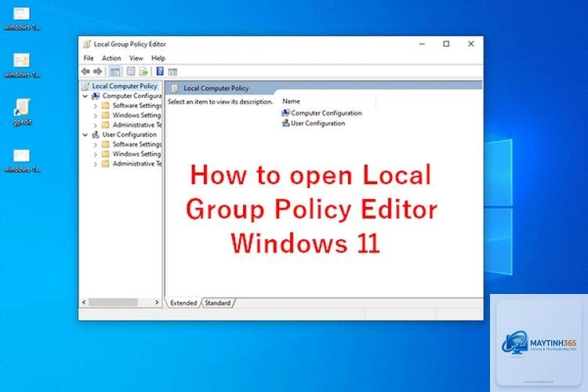Open the Action menu
This screenshot has height=392, width=588.
tap(111, 58)
